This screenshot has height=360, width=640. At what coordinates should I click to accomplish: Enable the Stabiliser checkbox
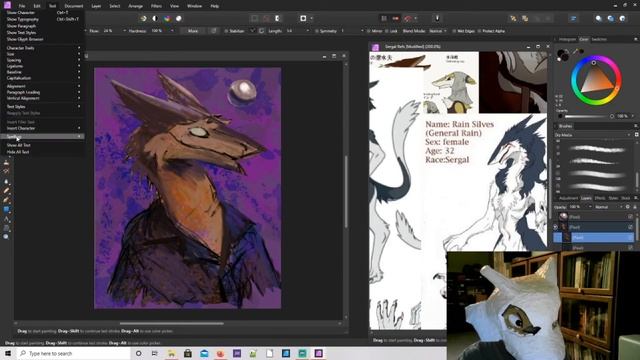click(x=226, y=31)
